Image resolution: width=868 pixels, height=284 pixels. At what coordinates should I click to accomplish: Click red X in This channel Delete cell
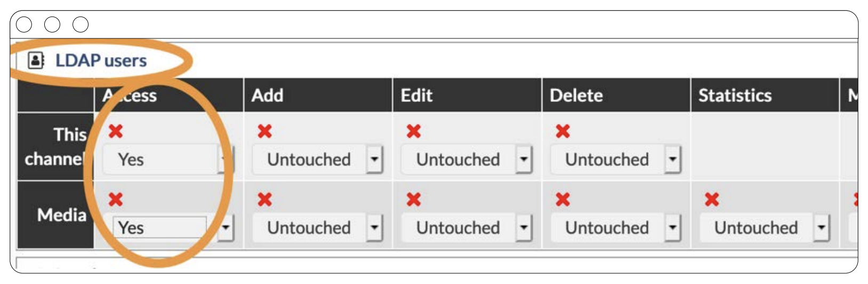point(563,131)
